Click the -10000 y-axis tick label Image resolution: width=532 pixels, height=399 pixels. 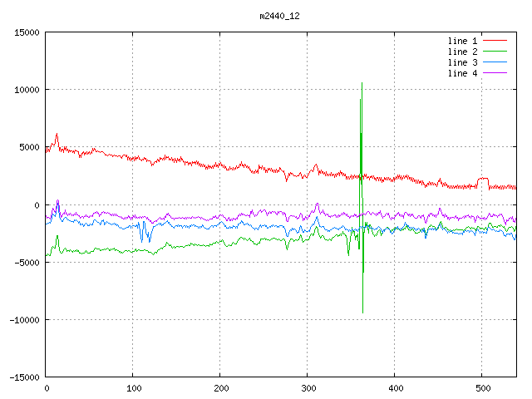24,319
